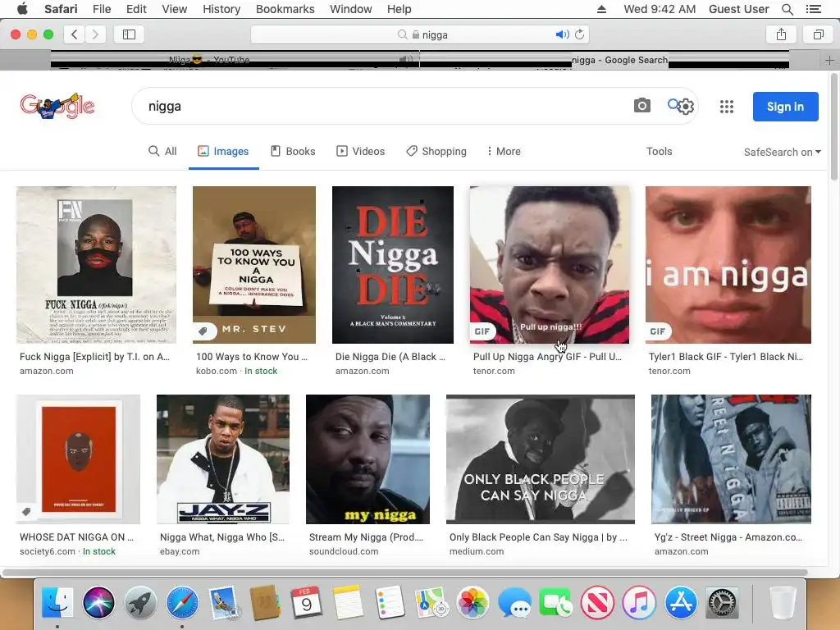Mute audio via the address bar speaker icon
Screen dimensions: 840x630
[x=562, y=34]
